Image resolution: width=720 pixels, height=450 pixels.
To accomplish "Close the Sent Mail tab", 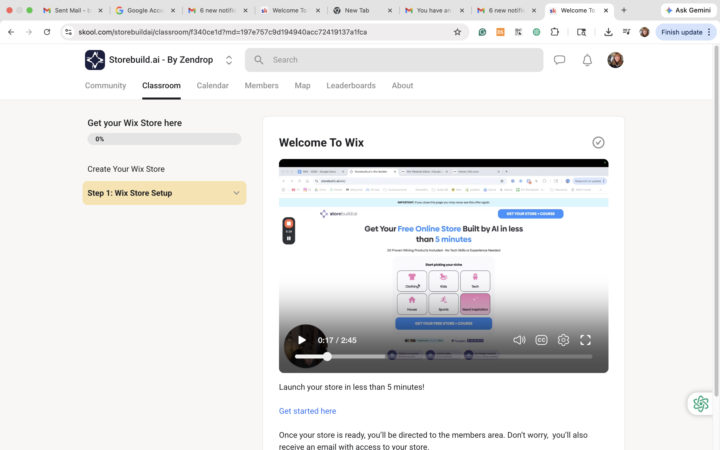I will coord(100,10).
